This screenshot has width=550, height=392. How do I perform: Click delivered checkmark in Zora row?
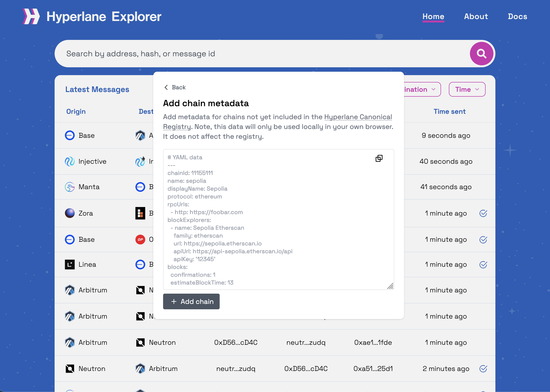click(x=483, y=213)
